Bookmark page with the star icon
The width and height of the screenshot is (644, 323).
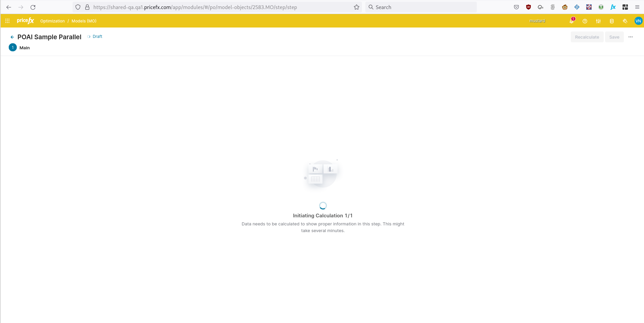(x=357, y=7)
